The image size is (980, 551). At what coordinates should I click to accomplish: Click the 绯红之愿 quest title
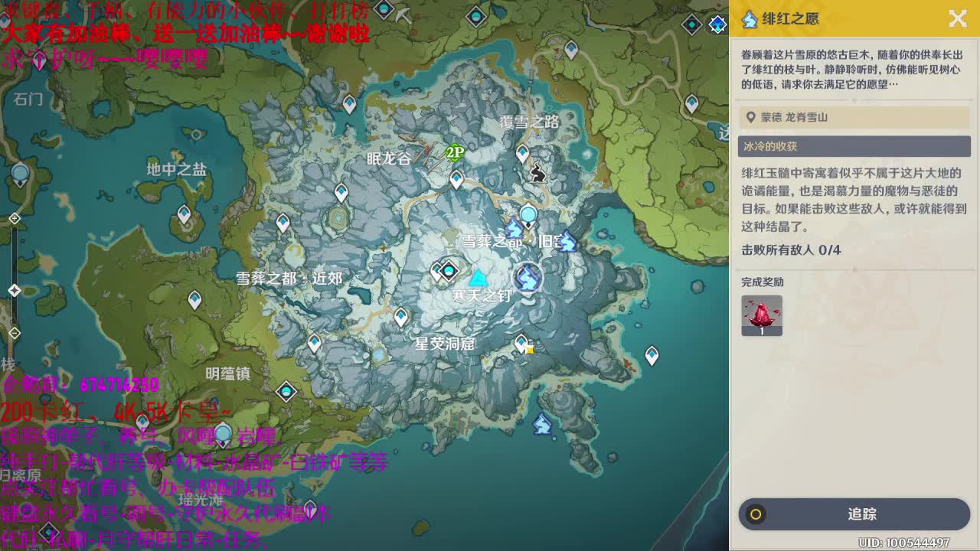pos(790,19)
